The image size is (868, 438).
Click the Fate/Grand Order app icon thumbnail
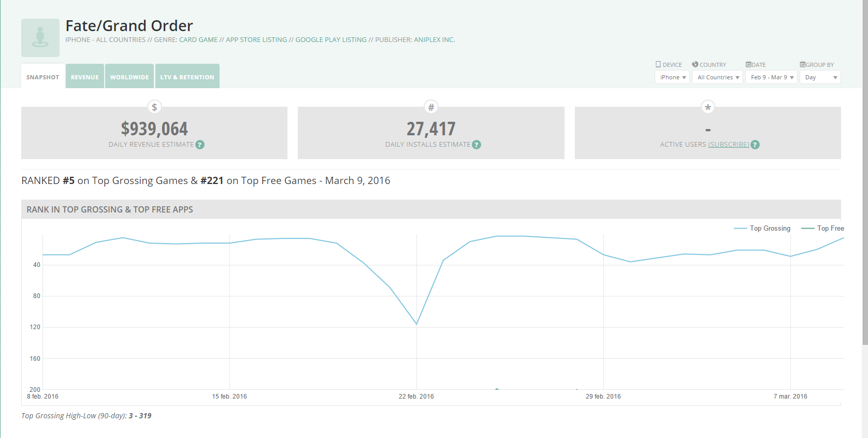(40, 38)
